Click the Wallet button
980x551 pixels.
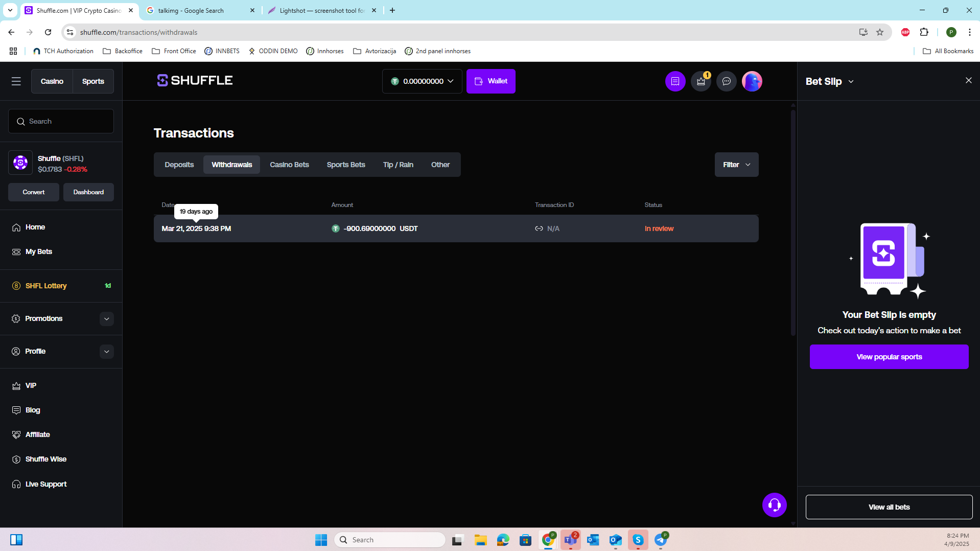click(491, 81)
